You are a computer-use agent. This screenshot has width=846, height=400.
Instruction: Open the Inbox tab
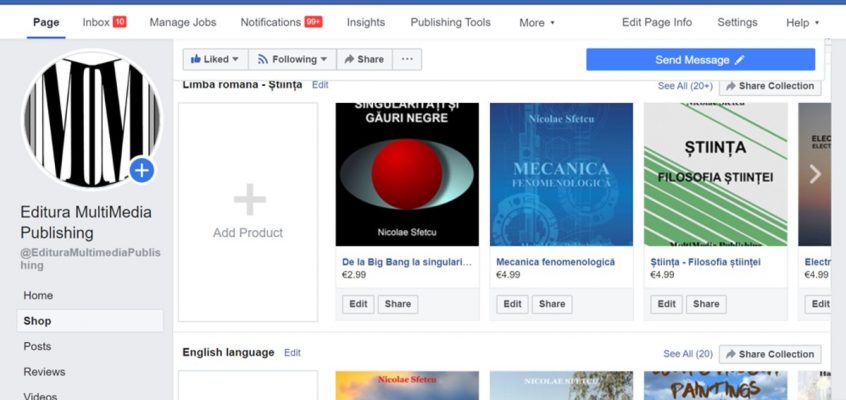tap(96, 22)
